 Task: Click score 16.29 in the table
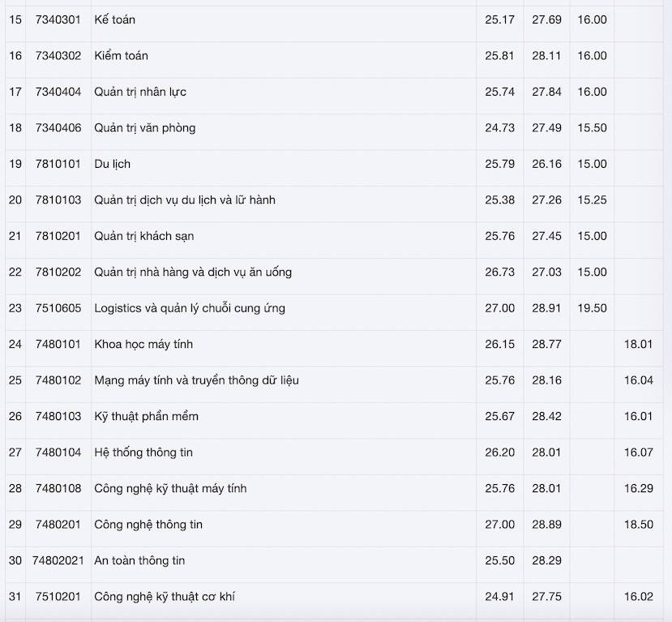point(638,489)
